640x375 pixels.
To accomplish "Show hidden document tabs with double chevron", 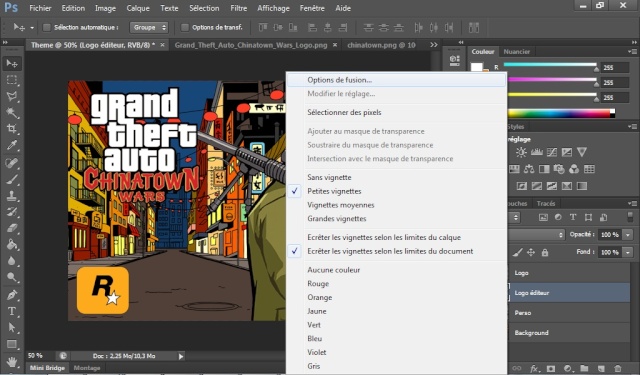I will (433, 45).
